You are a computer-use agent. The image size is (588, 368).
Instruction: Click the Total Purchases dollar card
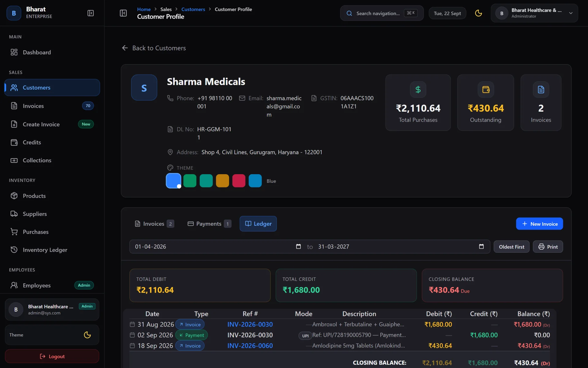tap(418, 103)
